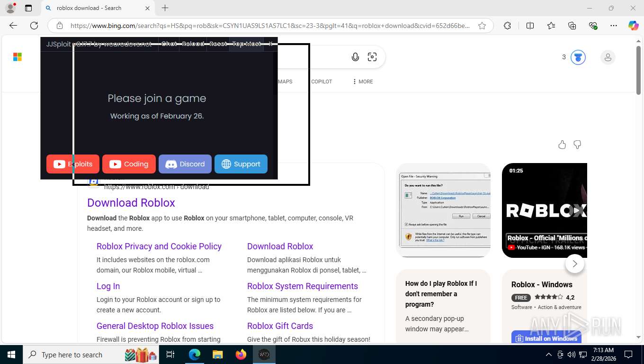Open Edge from the taskbar
Viewport: 644px width, 364px height.
(195, 355)
